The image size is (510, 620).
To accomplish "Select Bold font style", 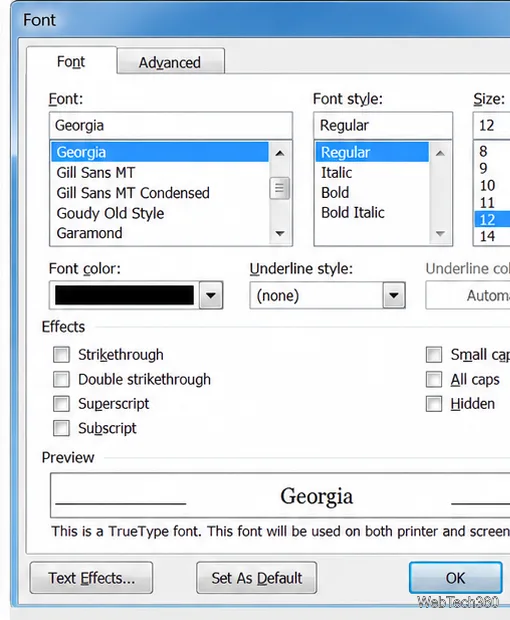I will point(372,193).
